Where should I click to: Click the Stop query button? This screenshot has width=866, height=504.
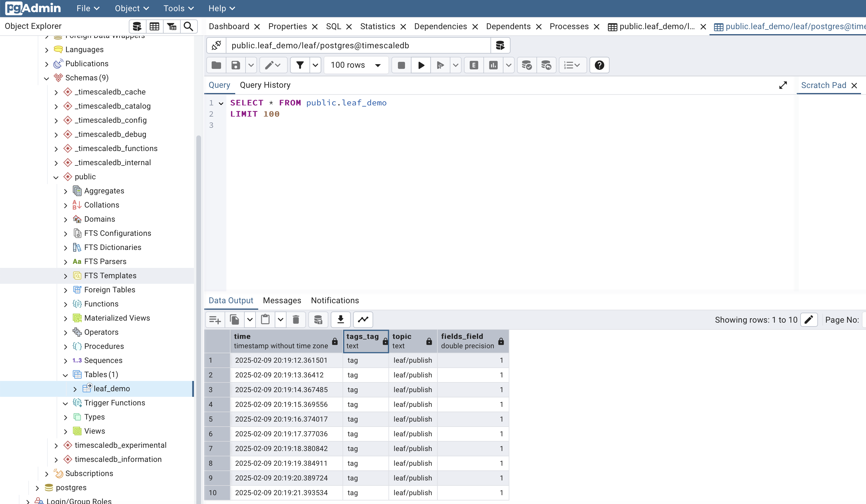point(401,65)
